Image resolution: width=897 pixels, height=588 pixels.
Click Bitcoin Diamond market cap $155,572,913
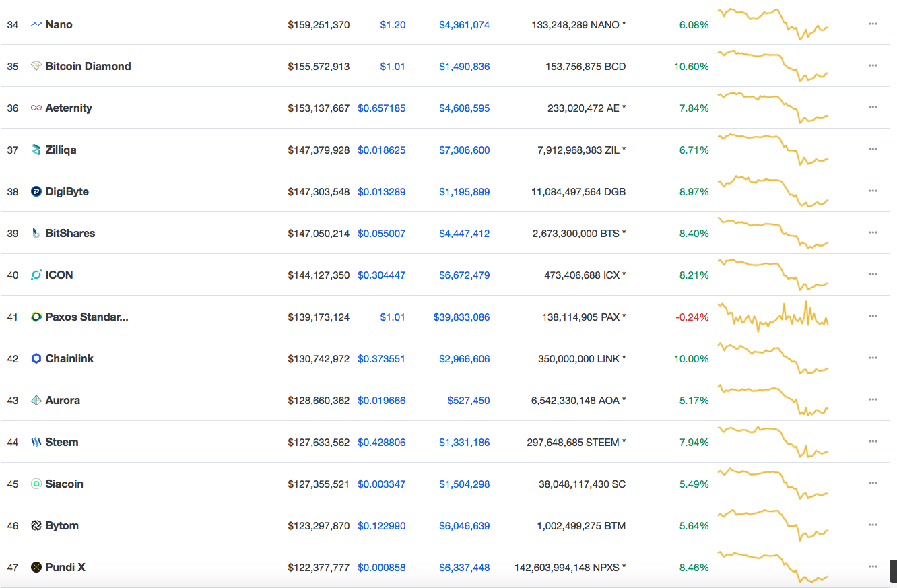pos(319,67)
